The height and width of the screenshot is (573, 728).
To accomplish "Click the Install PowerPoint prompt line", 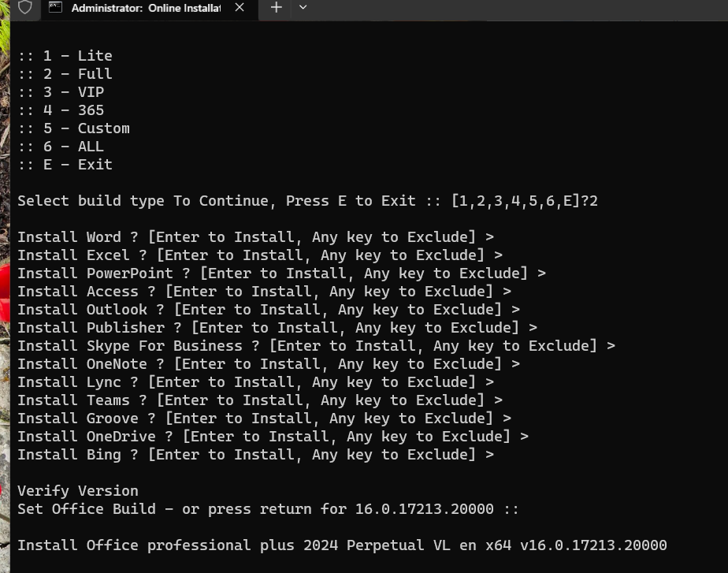I will pos(282,273).
